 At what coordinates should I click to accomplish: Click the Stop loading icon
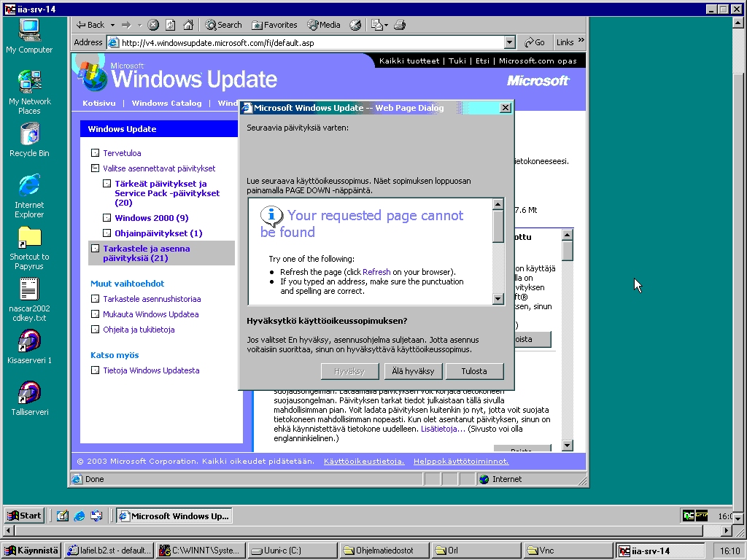[x=153, y=25]
